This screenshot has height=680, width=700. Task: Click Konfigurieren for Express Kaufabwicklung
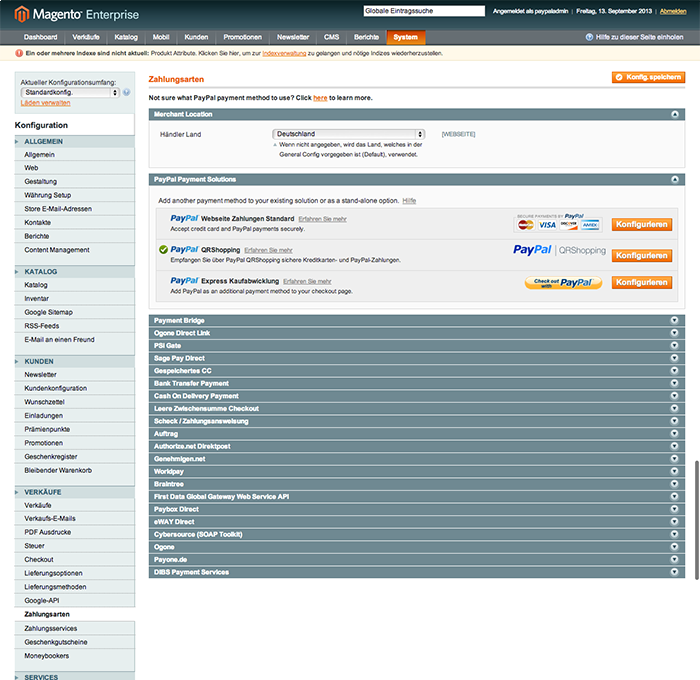(641, 283)
